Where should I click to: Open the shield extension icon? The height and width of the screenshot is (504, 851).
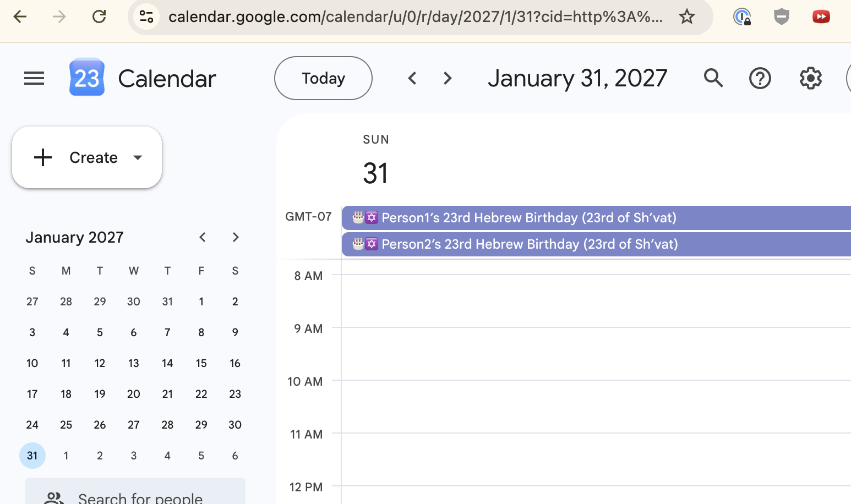782,17
